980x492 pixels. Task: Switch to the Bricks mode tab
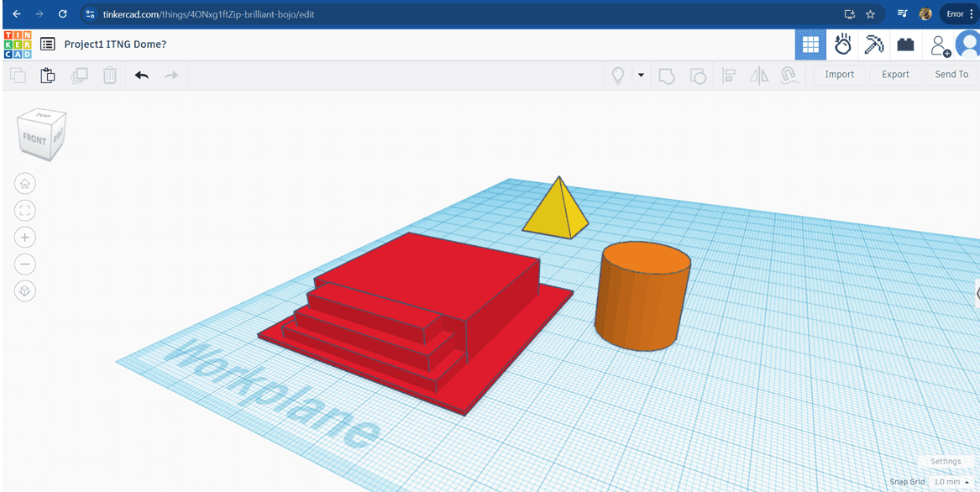905,45
